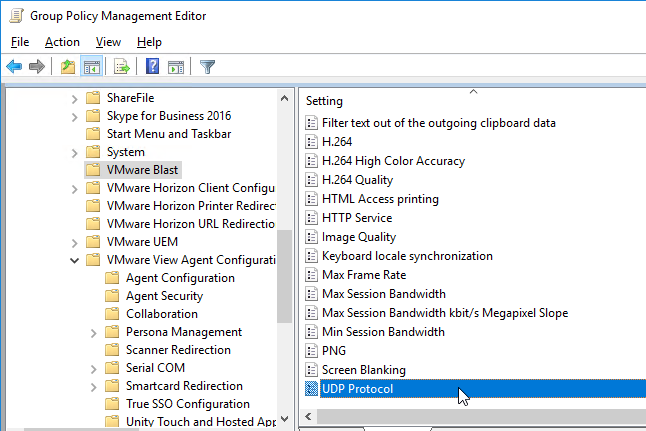This screenshot has height=431, width=646.
Task: Open the File menu
Action: click(x=20, y=42)
